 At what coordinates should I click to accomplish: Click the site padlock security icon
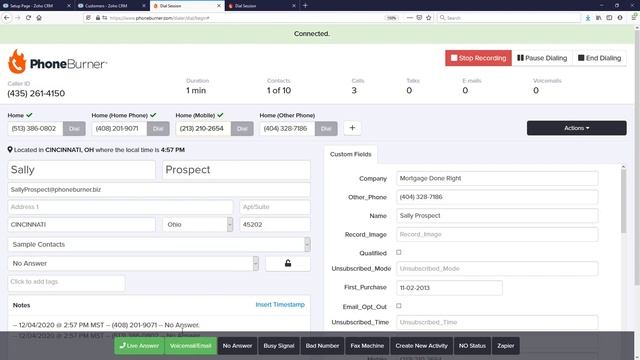click(98, 18)
